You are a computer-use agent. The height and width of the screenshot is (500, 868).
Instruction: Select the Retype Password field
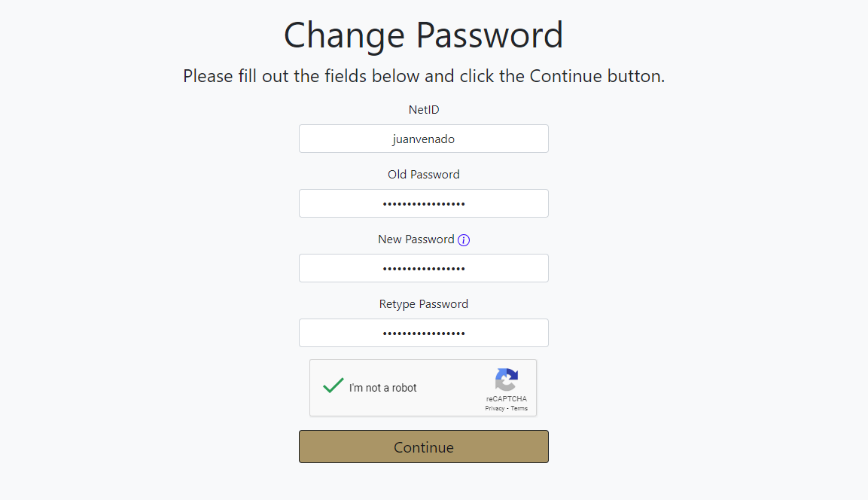[423, 333]
